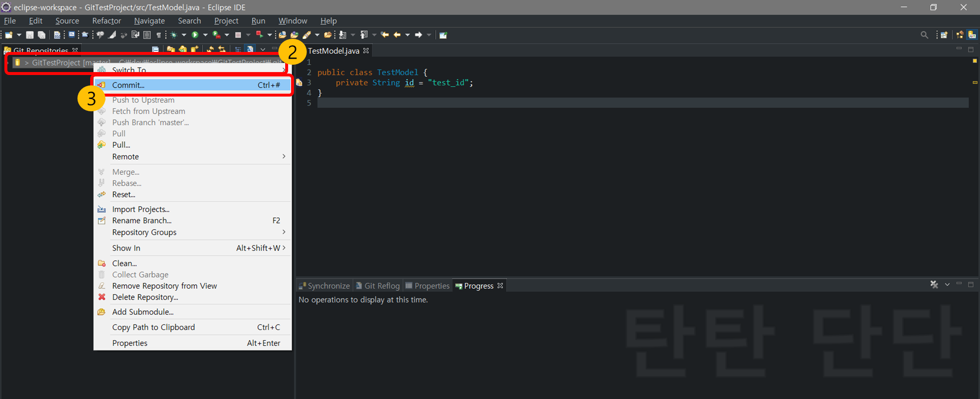Image resolution: width=980 pixels, height=399 pixels.
Task: Open the Run configurations dropdown arrow
Action: coord(205,35)
